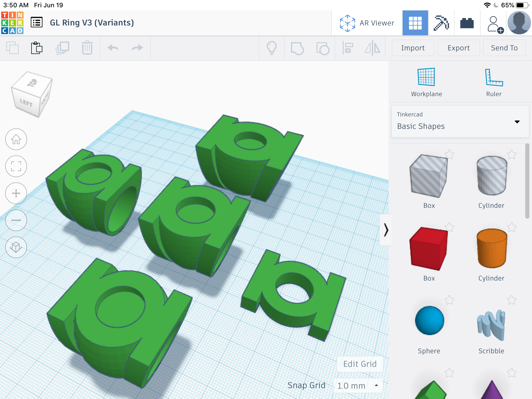Pick the striped hole Box shape
The width and height of the screenshot is (532, 399).
click(429, 176)
